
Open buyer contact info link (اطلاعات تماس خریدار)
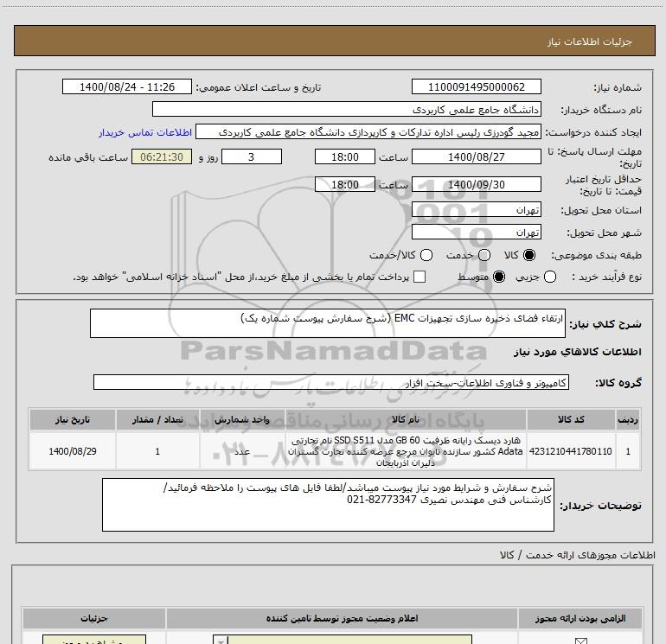tap(145, 132)
